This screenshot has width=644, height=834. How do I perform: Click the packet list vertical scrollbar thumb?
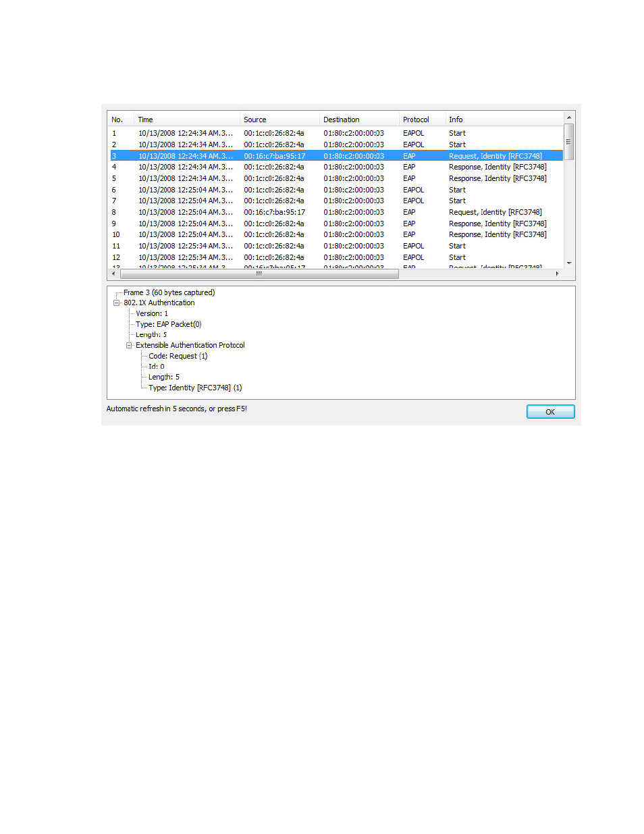coord(569,142)
